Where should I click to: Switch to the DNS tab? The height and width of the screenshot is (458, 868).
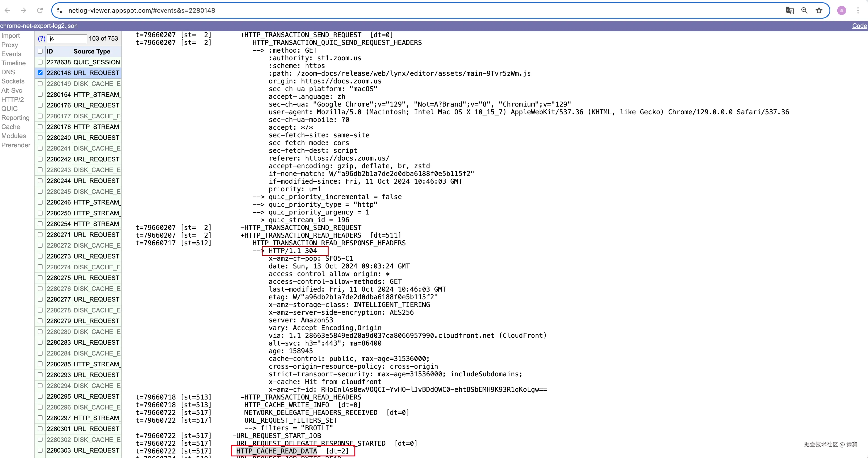[x=8, y=72]
